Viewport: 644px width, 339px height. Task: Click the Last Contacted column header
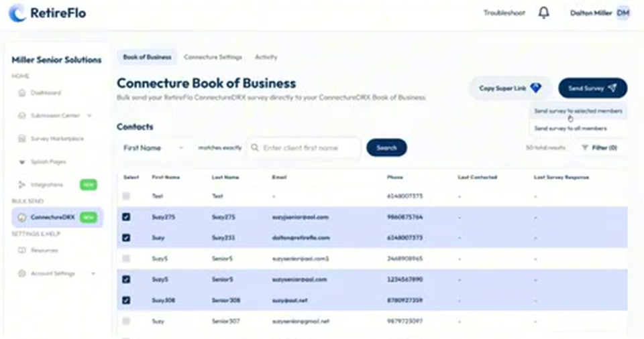pyautogui.click(x=477, y=178)
